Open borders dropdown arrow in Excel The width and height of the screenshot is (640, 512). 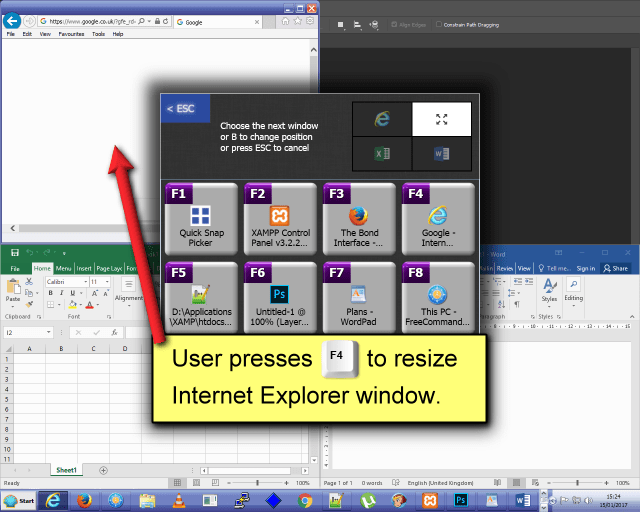coord(59,305)
